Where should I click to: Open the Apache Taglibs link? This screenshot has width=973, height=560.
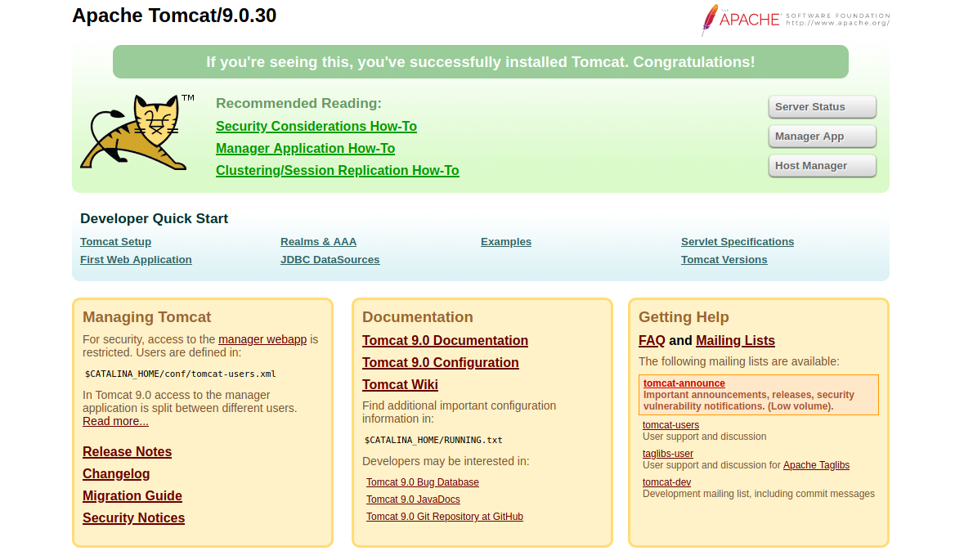[816, 465]
